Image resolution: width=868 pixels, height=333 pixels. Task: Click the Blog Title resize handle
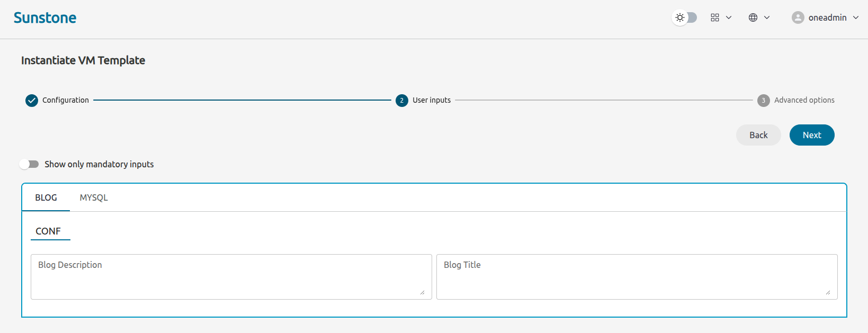[828, 292]
